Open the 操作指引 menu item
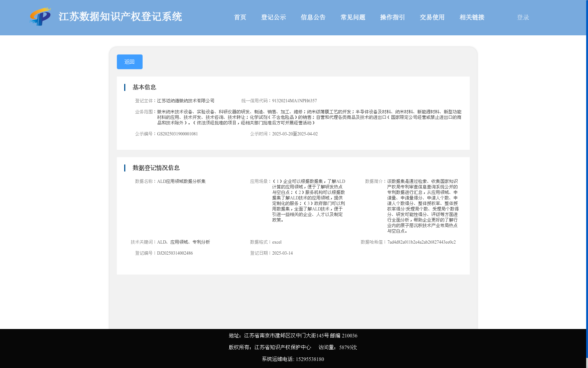The width and height of the screenshot is (588, 368). [x=392, y=17]
